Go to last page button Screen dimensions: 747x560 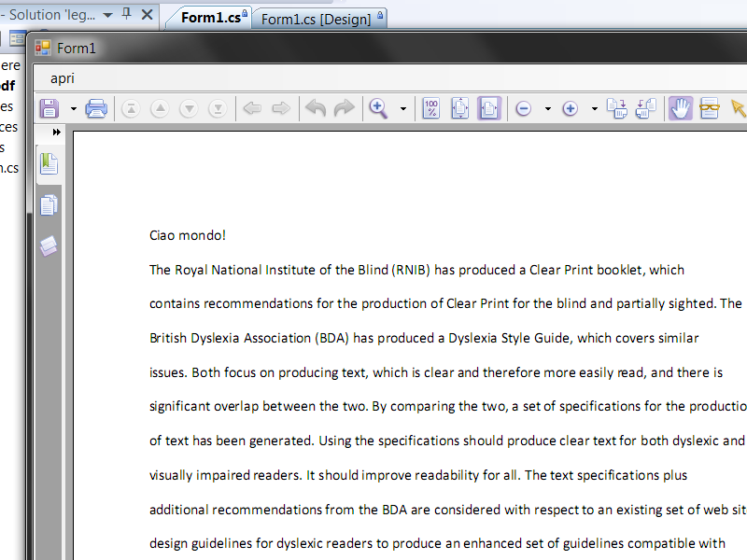[x=218, y=109]
